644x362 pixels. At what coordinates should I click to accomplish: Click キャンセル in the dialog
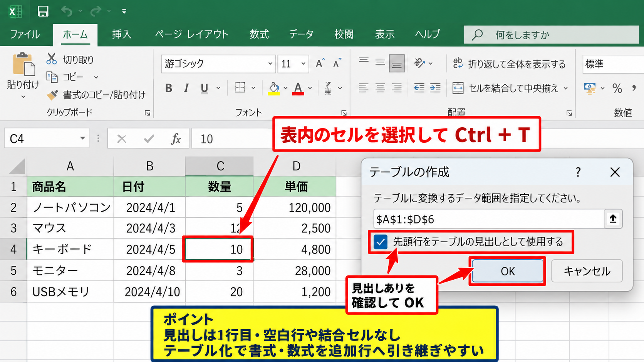[587, 271]
